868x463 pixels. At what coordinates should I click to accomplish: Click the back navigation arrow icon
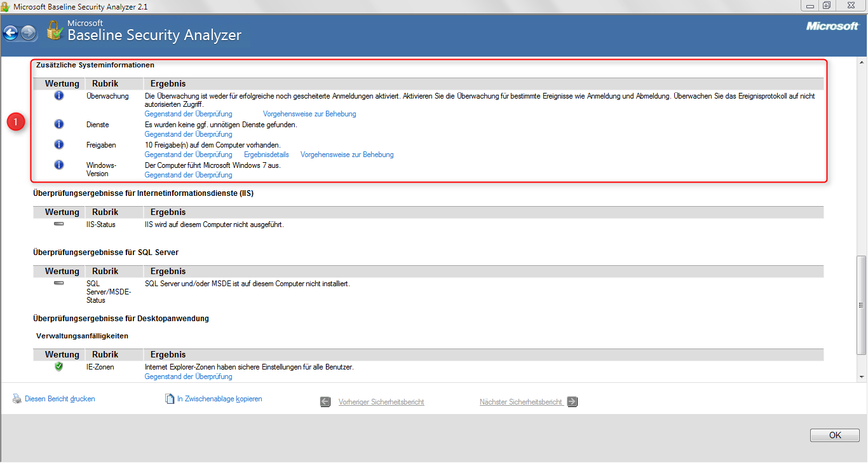click(11, 32)
